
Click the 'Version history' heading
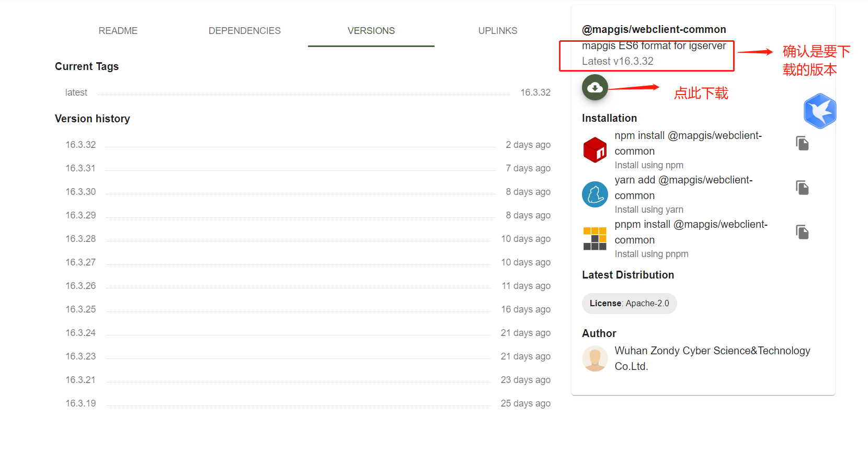click(x=93, y=119)
